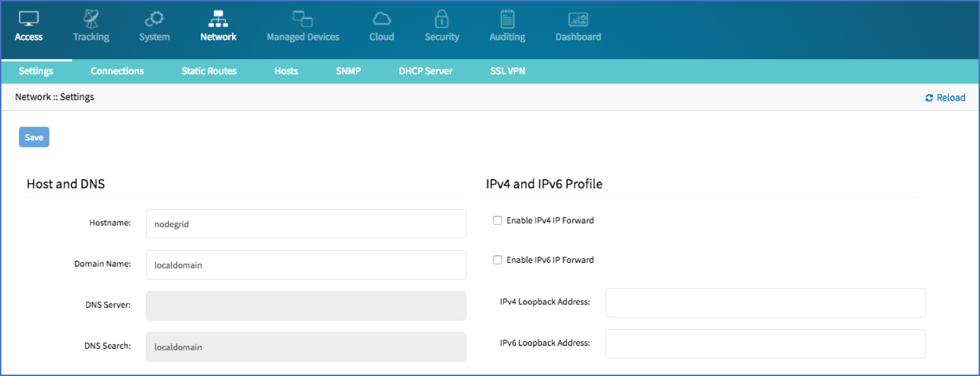Screen dimensions: 980x376
Task: Focus the IPv4 Loopback Address field
Action: coord(766,302)
